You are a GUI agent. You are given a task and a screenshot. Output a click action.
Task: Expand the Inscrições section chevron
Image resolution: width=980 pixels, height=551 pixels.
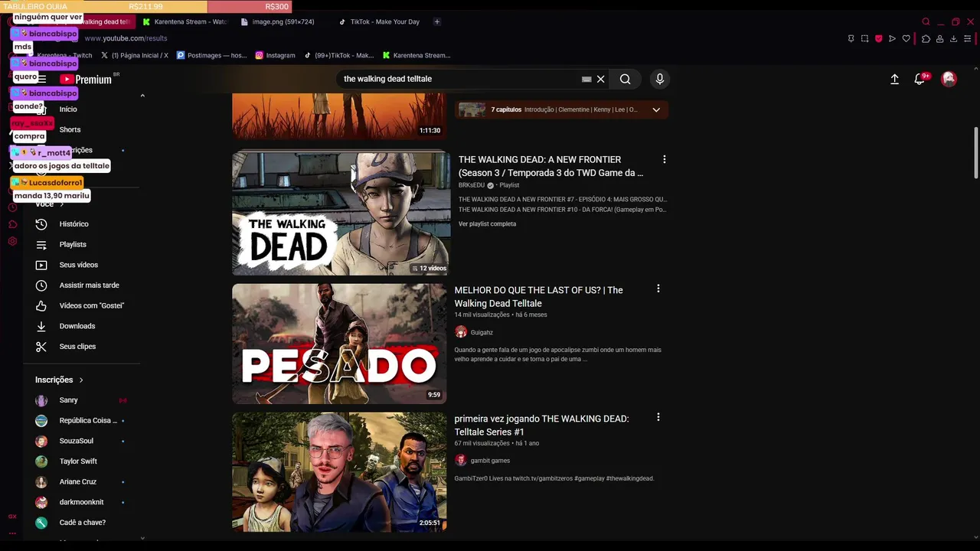(x=81, y=380)
